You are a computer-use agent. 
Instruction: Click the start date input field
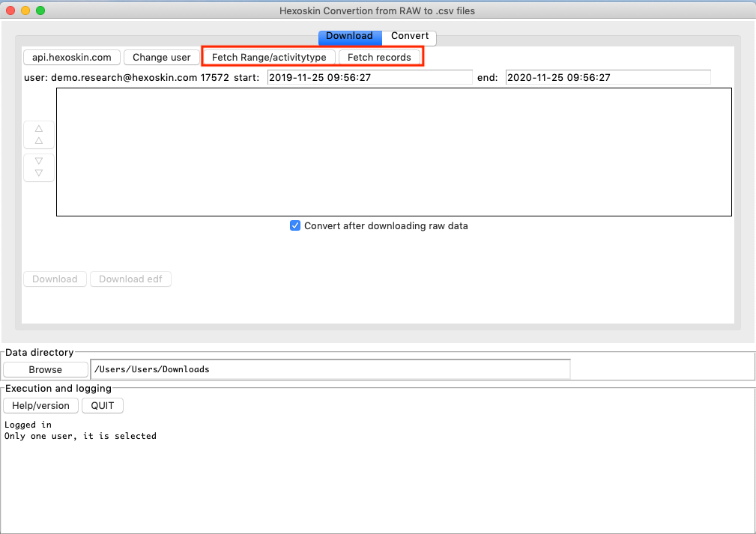click(370, 78)
